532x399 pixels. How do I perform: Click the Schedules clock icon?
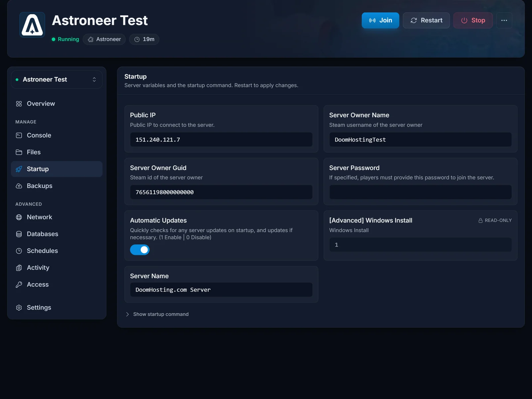(x=19, y=251)
